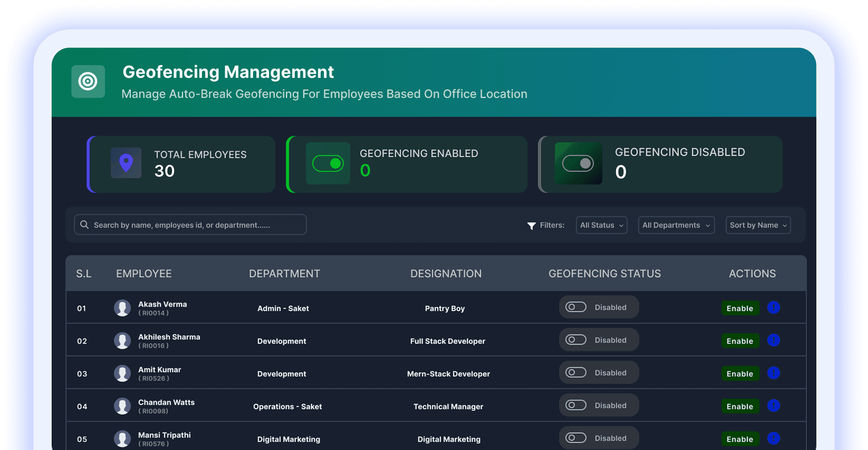Enable geofencing for Akash Verma

click(740, 308)
